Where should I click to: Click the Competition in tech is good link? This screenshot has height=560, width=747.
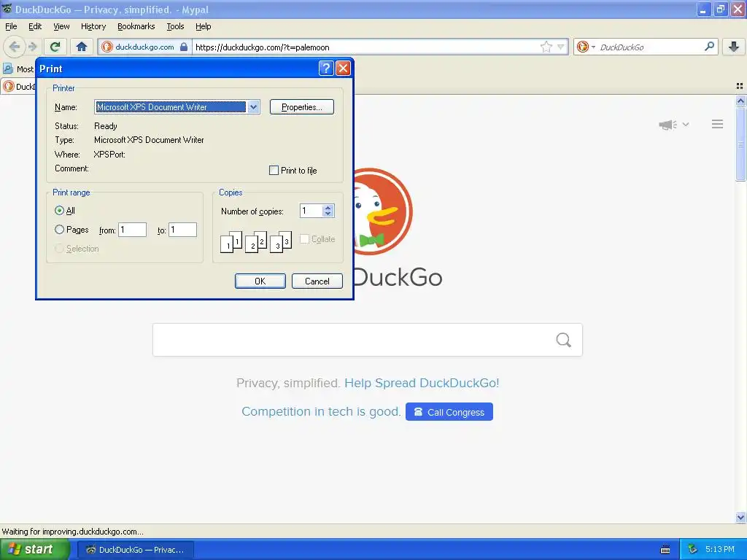321,411
